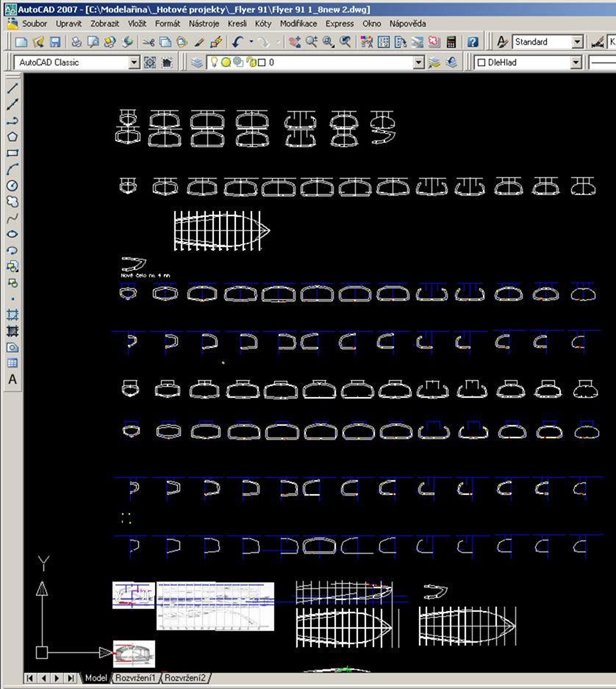The image size is (616, 689).
Task: Click the Undo arrow button
Action: [238, 43]
